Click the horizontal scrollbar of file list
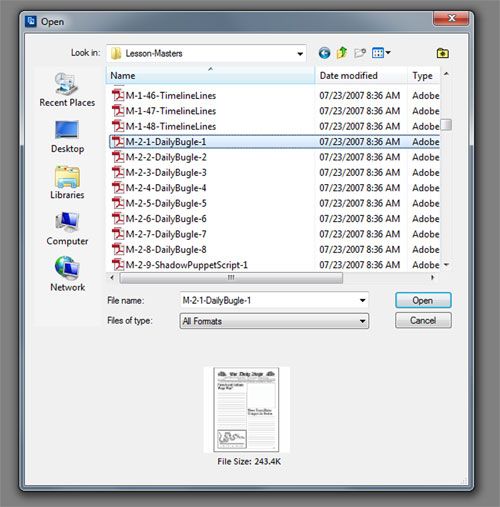The image size is (500, 507). pyautogui.click(x=231, y=278)
